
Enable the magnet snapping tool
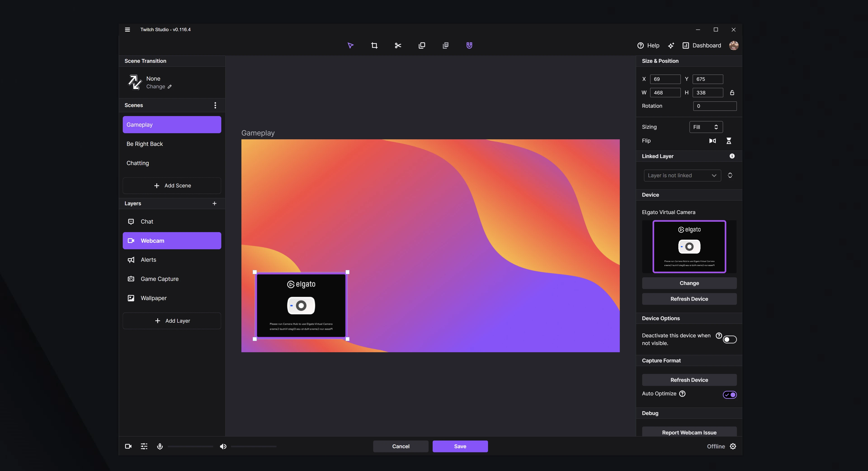coord(469,45)
